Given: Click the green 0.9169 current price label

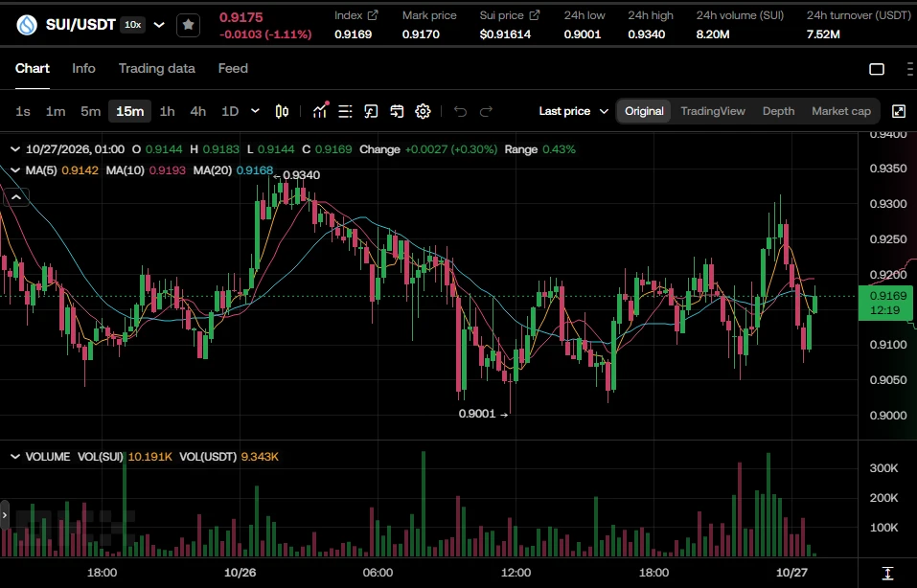Looking at the screenshot, I should (x=885, y=303).
